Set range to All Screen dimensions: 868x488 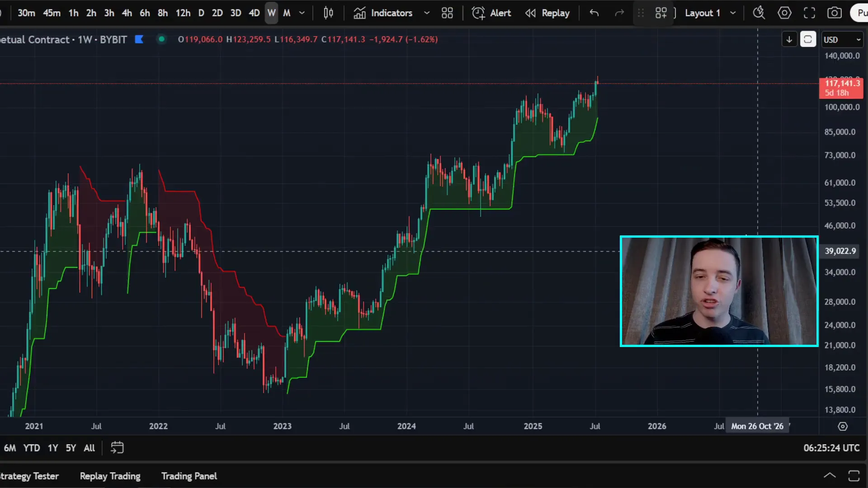tap(90, 448)
